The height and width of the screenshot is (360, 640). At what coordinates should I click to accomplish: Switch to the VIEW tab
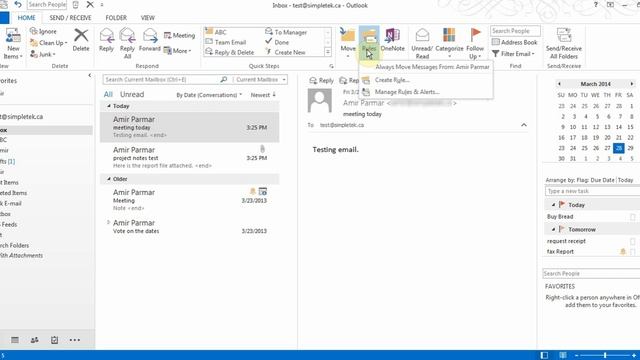[147, 18]
